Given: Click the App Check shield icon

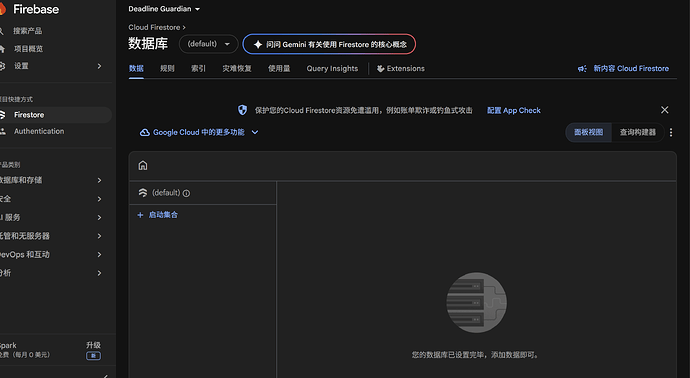Looking at the screenshot, I should click(242, 110).
